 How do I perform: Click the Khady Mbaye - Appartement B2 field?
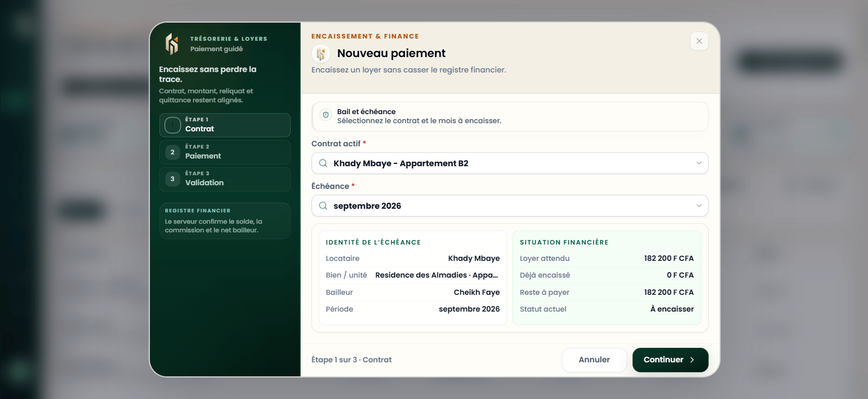coord(510,163)
